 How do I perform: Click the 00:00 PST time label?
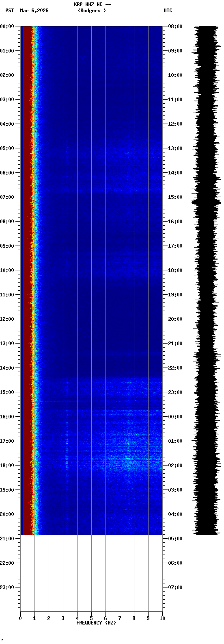(x=7, y=26)
